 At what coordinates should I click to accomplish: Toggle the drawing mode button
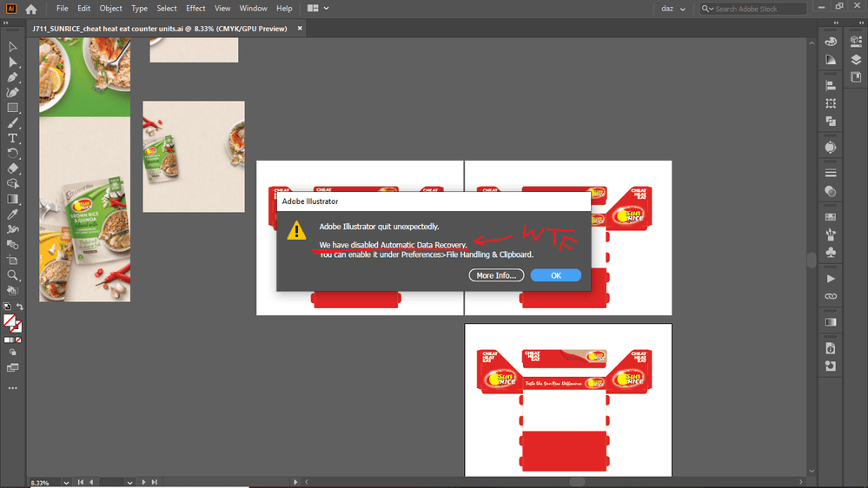click(x=13, y=353)
